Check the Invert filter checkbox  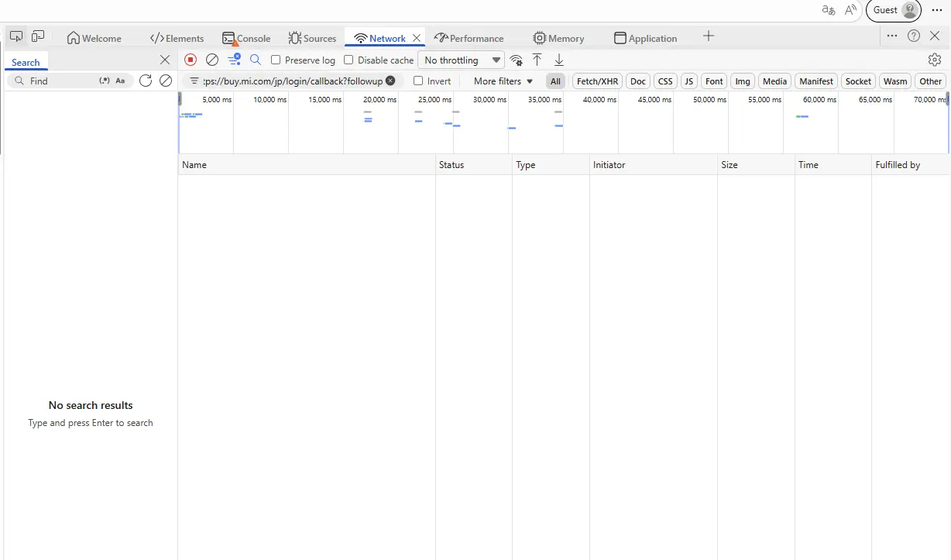pyautogui.click(x=418, y=81)
